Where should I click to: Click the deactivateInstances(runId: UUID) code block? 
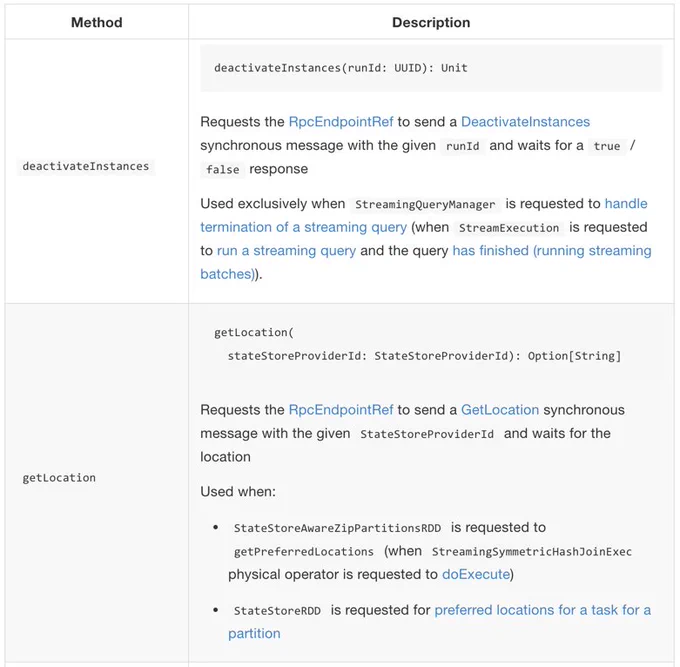[431, 68]
